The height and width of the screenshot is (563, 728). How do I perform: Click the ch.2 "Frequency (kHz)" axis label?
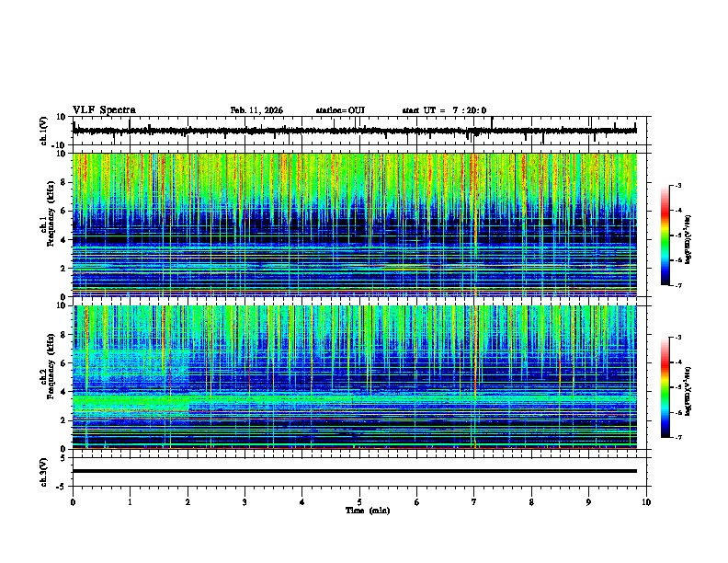(51, 366)
